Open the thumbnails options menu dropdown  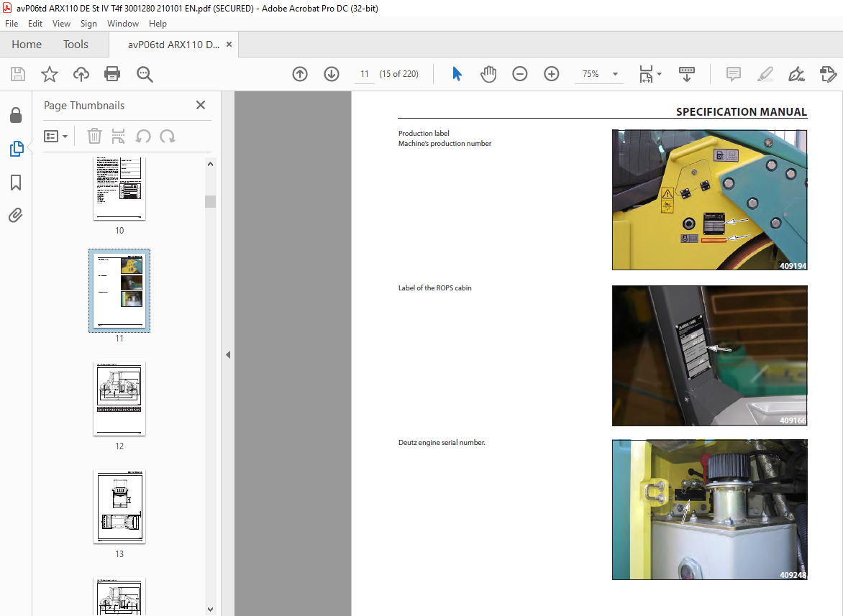[56, 137]
